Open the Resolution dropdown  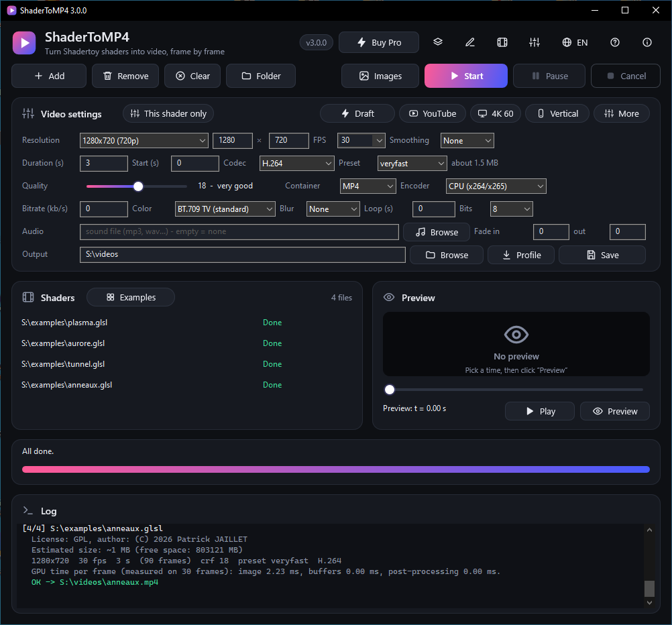click(144, 141)
